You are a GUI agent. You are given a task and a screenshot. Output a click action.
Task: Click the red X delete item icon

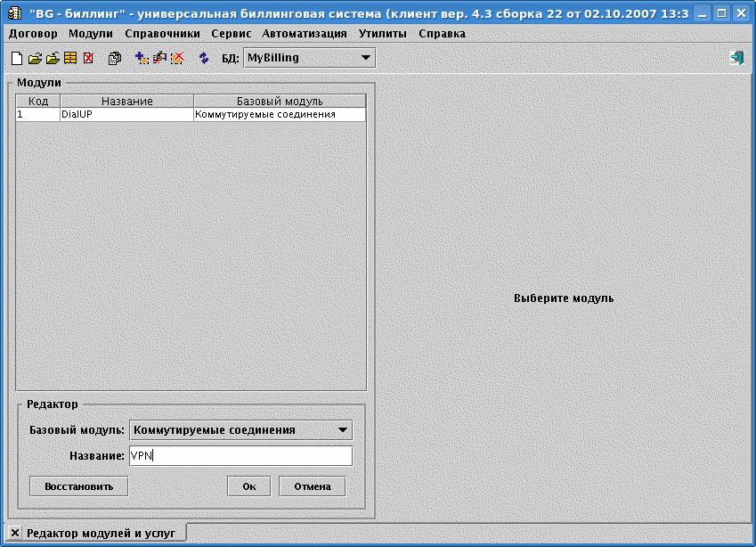coord(177,58)
